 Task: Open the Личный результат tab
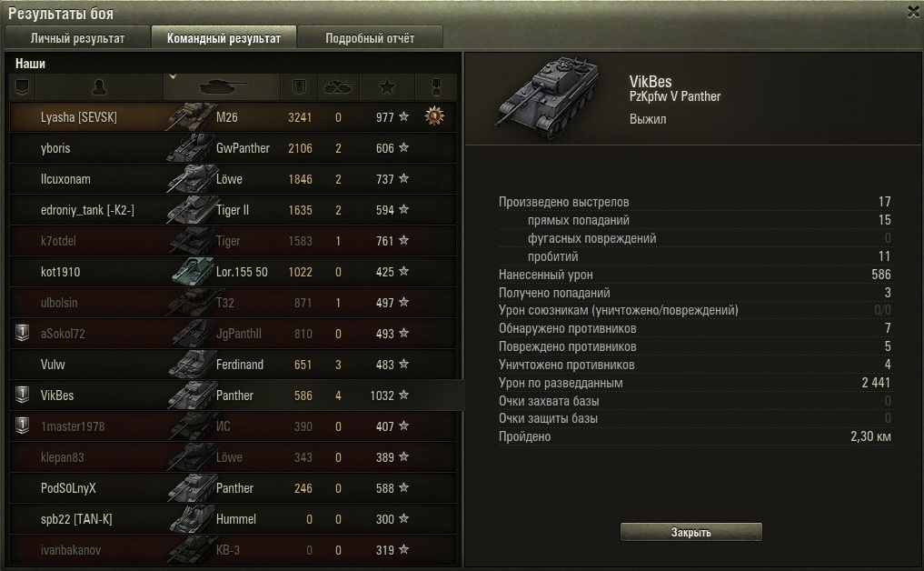click(x=77, y=38)
